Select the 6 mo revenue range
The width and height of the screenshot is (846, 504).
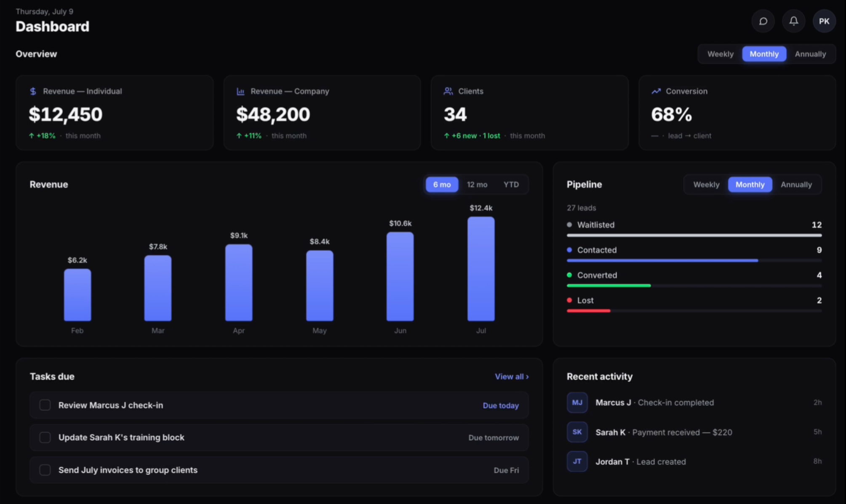point(442,184)
